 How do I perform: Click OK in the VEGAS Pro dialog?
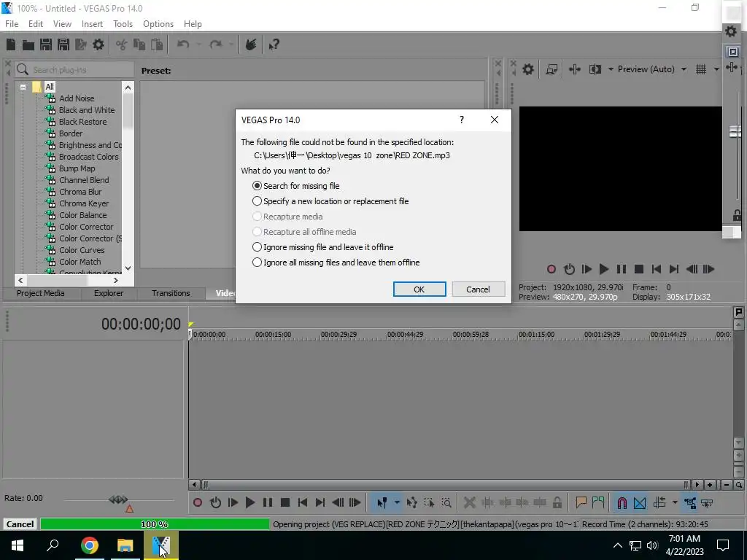pyautogui.click(x=419, y=289)
